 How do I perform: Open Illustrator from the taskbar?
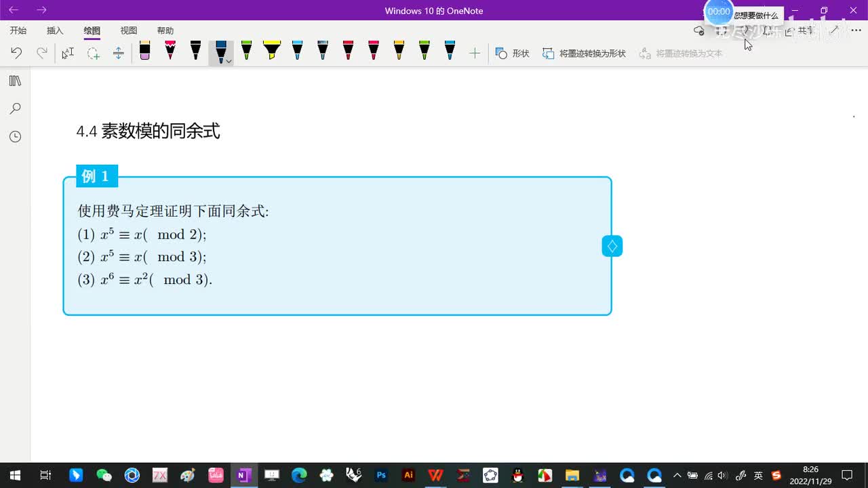click(408, 475)
